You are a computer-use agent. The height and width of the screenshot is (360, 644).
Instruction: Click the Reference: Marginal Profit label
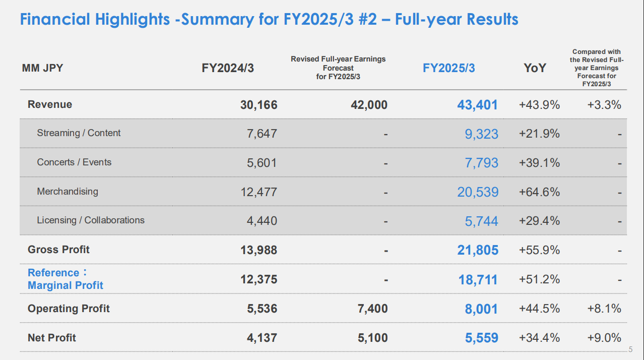click(65, 279)
